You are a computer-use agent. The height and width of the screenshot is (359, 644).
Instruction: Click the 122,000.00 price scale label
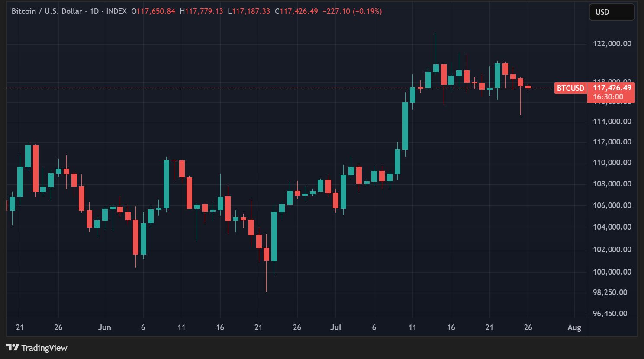[x=612, y=43]
